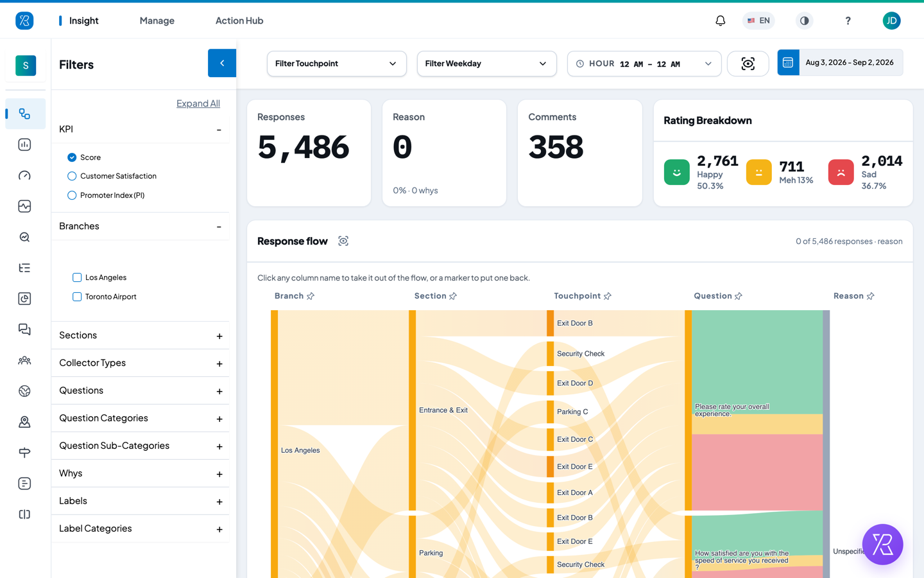Click the red Sad rating swatch

(x=841, y=172)
